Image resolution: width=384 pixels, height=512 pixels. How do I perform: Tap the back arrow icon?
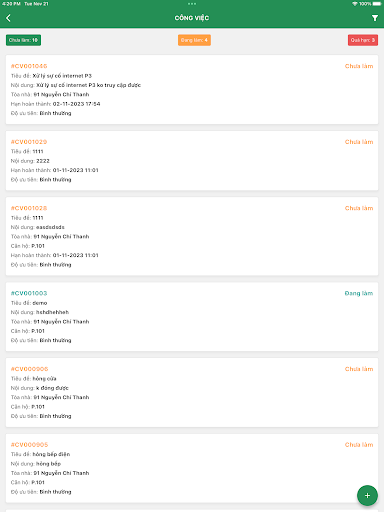pyautogui.click(x=8, y=18)
